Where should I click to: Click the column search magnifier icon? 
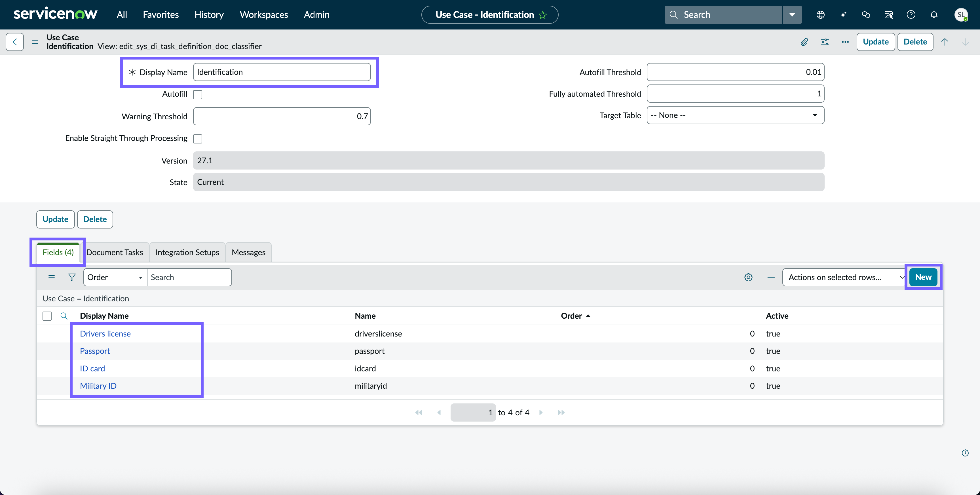(64, 316)
